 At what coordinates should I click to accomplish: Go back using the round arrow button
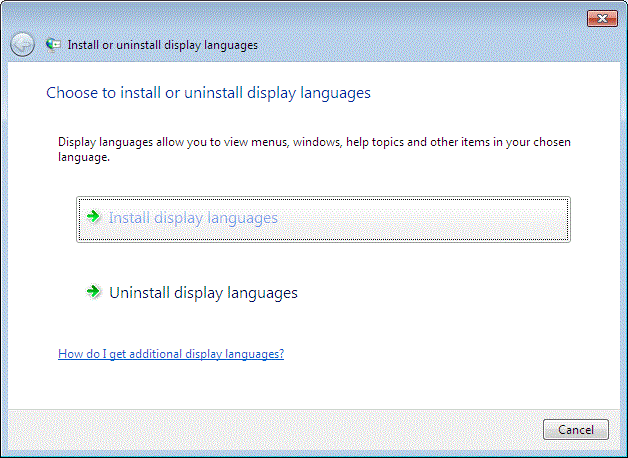click(x=22, y=44)
